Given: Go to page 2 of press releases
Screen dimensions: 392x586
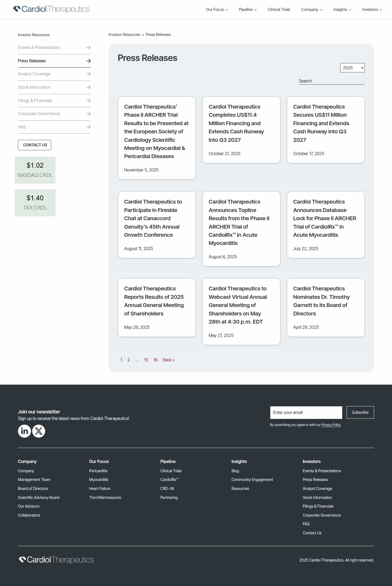Looking at the screenshot, I should [128, 360].
